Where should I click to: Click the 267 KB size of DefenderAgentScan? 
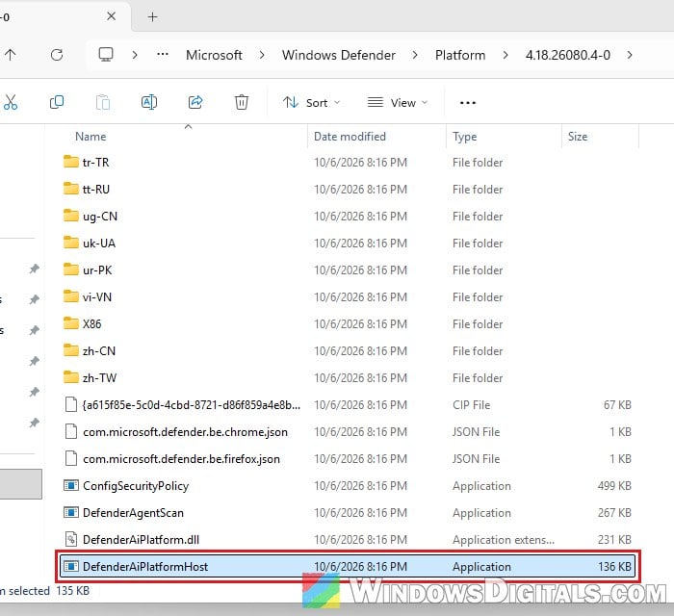click(614, 513)
